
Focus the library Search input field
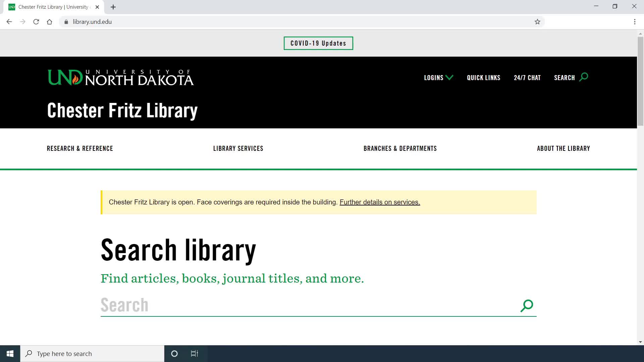309,305
